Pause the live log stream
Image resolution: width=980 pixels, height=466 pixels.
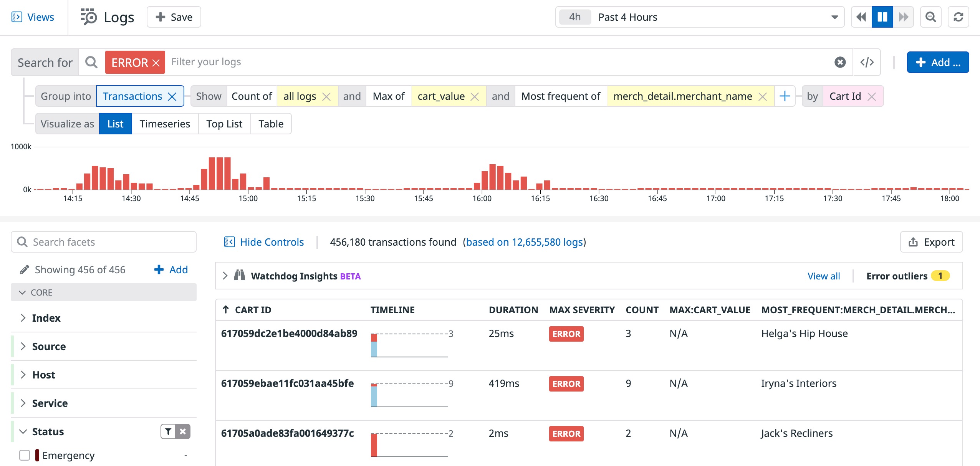[x=882, y=17]
